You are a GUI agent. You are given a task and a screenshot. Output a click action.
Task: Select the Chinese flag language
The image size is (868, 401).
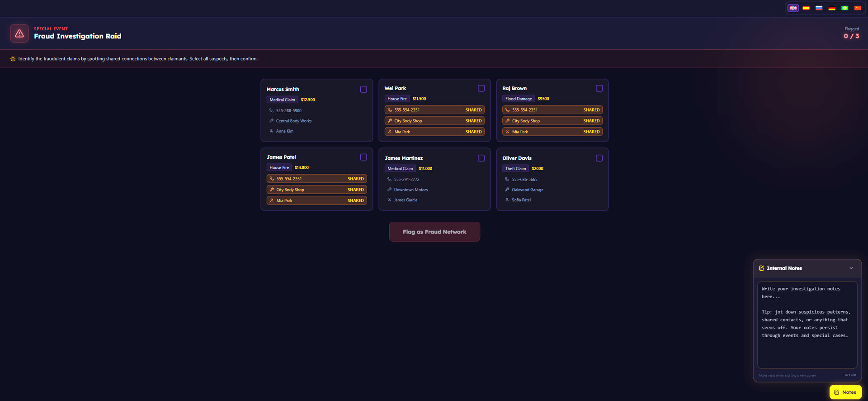click(x=858, y=8)
